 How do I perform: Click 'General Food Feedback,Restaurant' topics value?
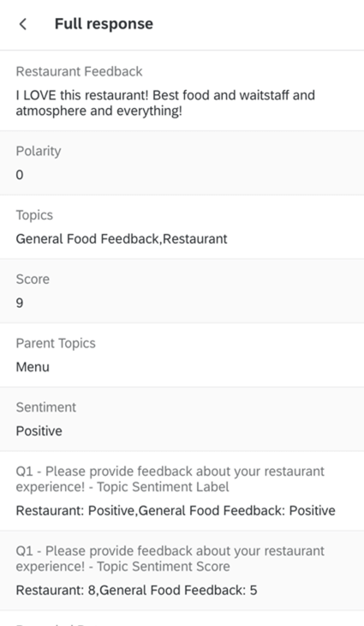click(122, 238)
